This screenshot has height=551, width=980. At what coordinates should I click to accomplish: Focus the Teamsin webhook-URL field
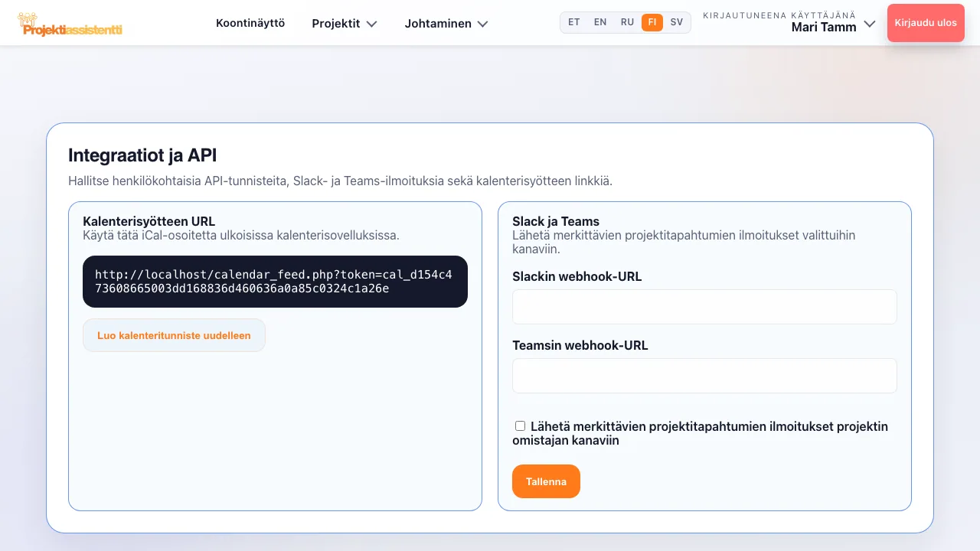pos(704,376)
